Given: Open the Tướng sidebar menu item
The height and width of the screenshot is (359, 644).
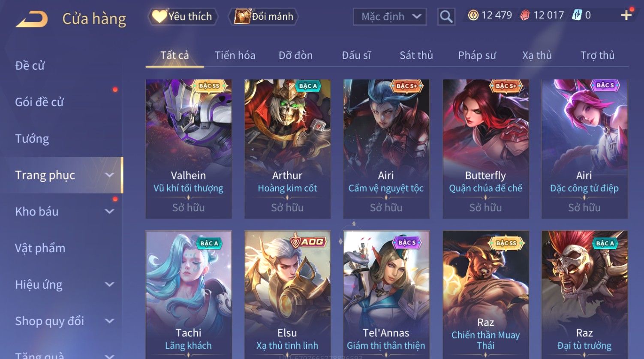Looking at the screenshot, I should (x=32, y=138).
